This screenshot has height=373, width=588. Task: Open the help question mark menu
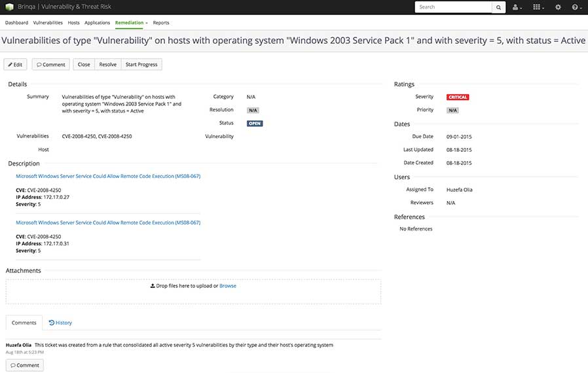point(576,7)
